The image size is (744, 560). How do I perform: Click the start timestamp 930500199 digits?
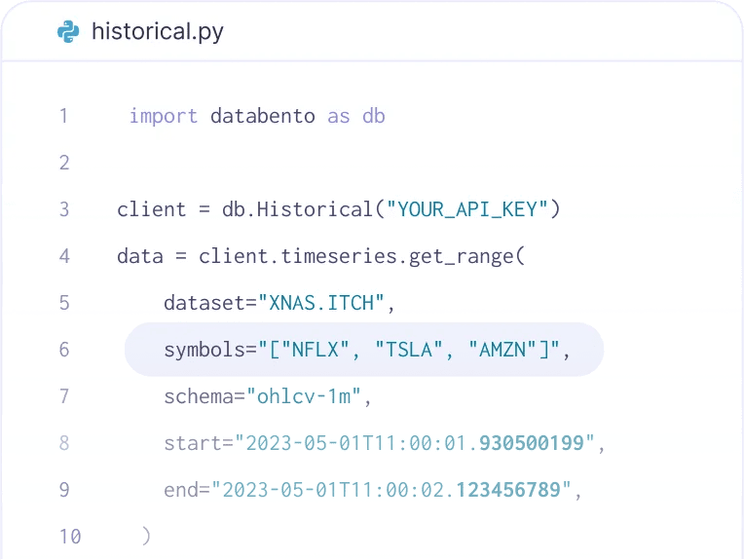tap(532, 443)
